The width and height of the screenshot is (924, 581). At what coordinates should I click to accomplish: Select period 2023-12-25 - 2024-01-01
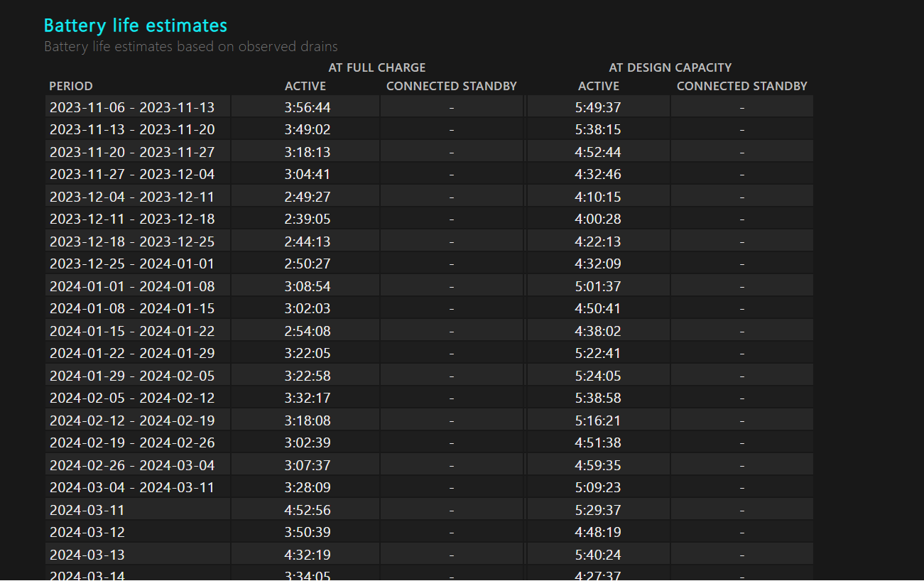click(132, 264)
